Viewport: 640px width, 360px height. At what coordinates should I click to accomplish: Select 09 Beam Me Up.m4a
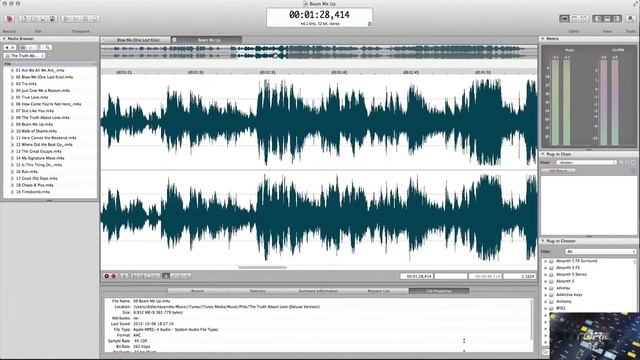[34, 124]
